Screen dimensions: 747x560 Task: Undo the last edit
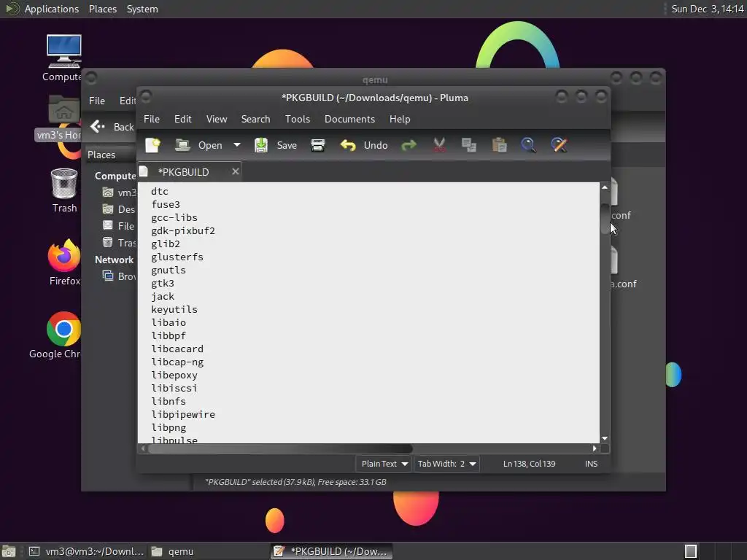pos(364,145)
